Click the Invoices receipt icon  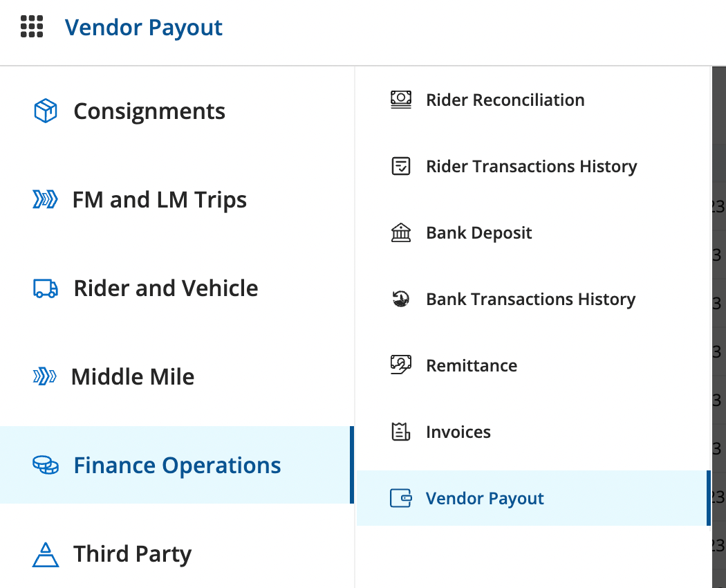(x=401, y=432)
